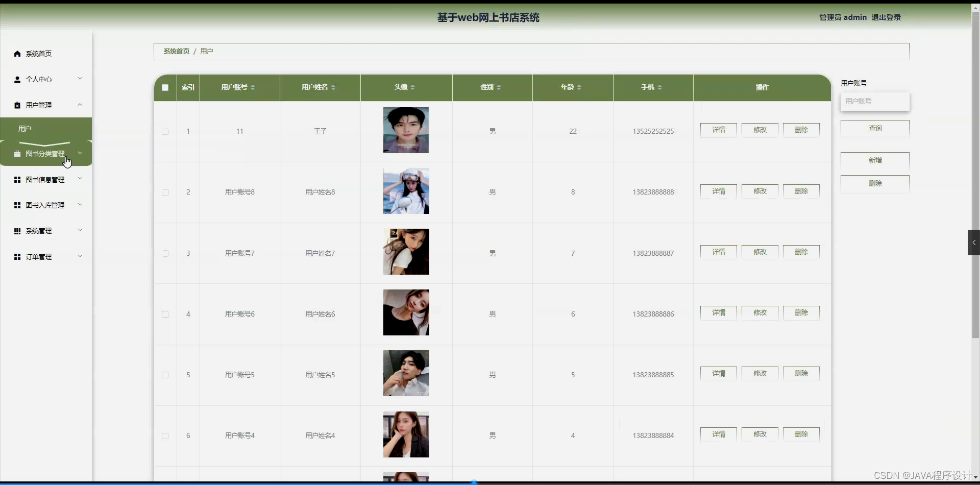The width and height of the screenshot is (980, 485).
Task: Click 修改 for 用户账号5 row
Action: tap(760, 374)
